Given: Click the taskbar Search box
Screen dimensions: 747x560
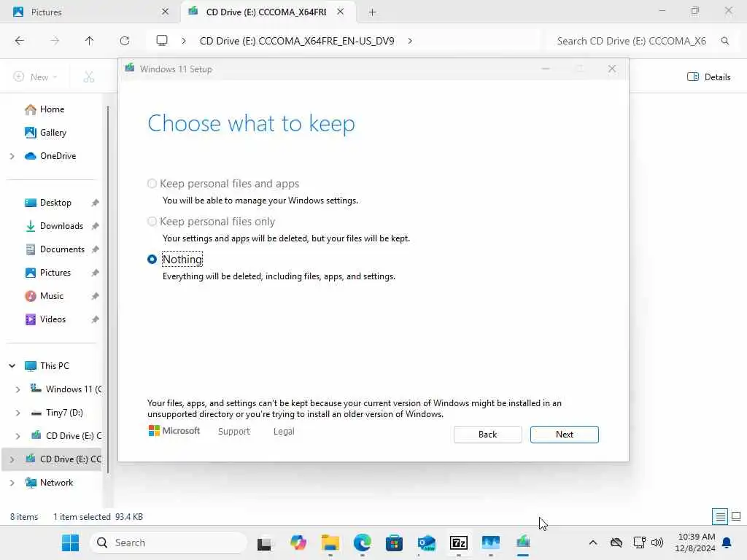Looking at the screenshot, I should tap(169, 542).
